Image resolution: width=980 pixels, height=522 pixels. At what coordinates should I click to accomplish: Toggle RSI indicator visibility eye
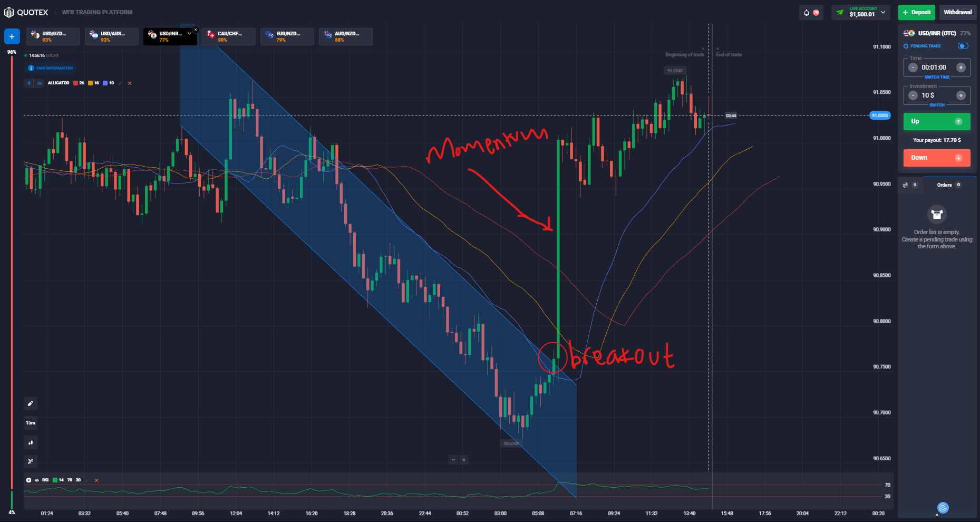(x=37, y=480)
